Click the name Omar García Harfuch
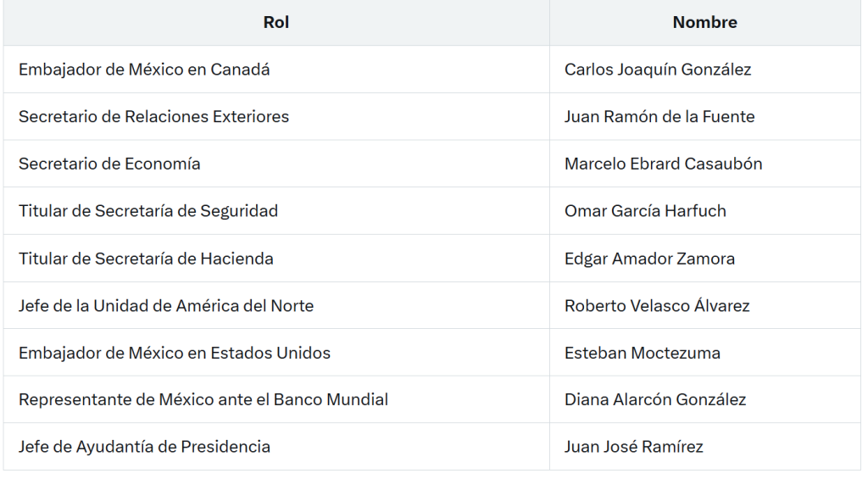Image resolution: width=868 pixels, height=479 pixels. point(645,211)
